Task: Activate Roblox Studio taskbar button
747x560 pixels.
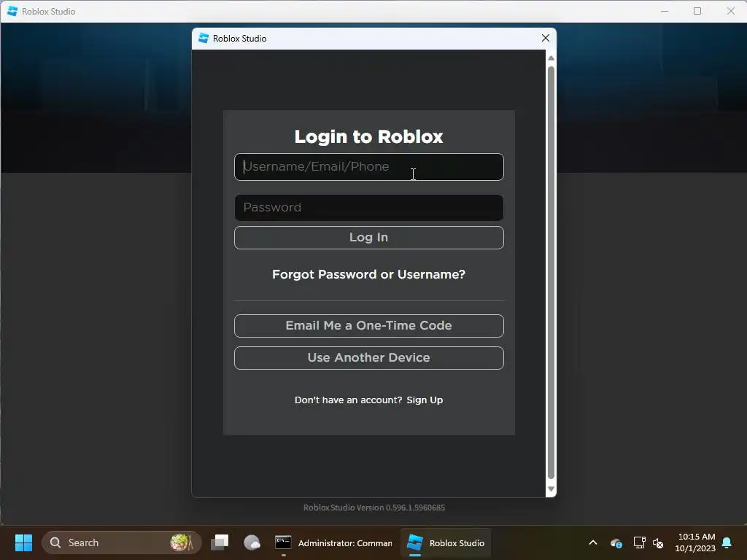Action: click(x=446, y=542)
